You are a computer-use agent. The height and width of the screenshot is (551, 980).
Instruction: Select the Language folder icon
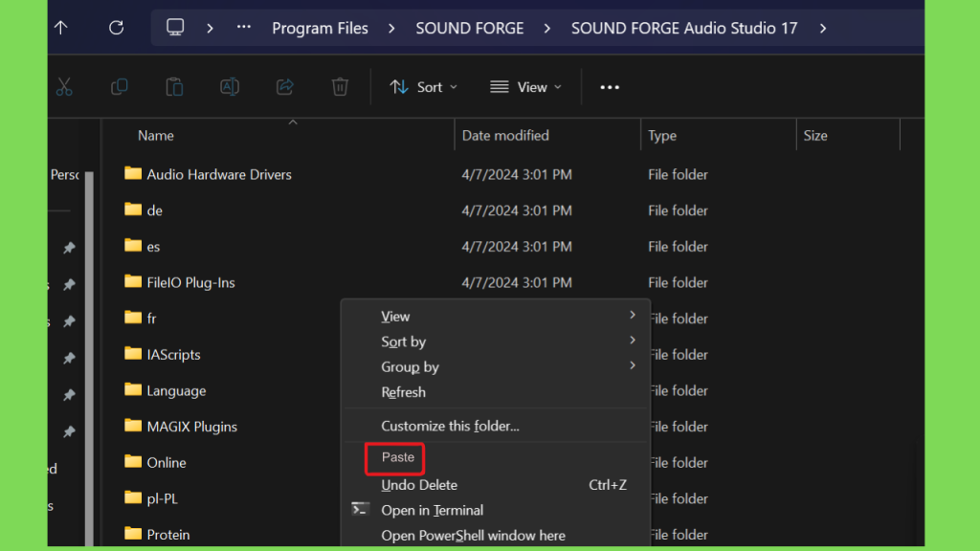132,389
